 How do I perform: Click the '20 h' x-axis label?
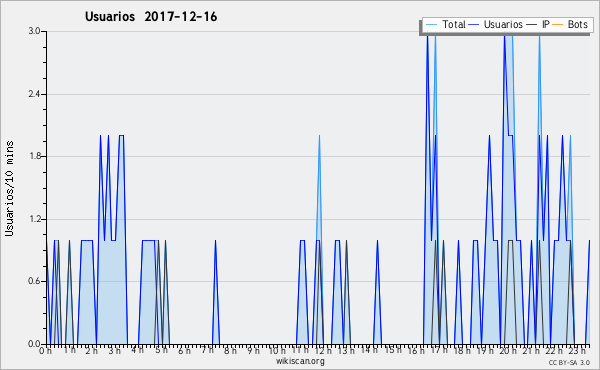pyautogui.click(x=508, y=351)
